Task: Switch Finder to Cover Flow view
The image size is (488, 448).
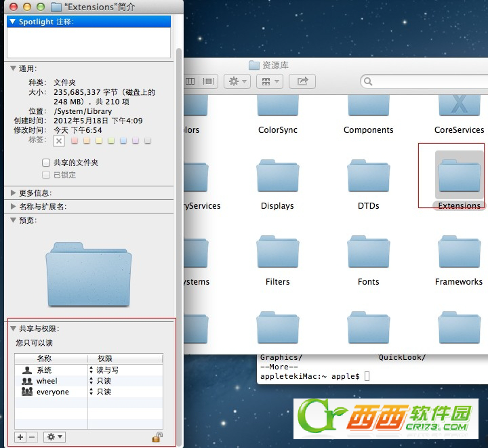Action: pos(208,81)
